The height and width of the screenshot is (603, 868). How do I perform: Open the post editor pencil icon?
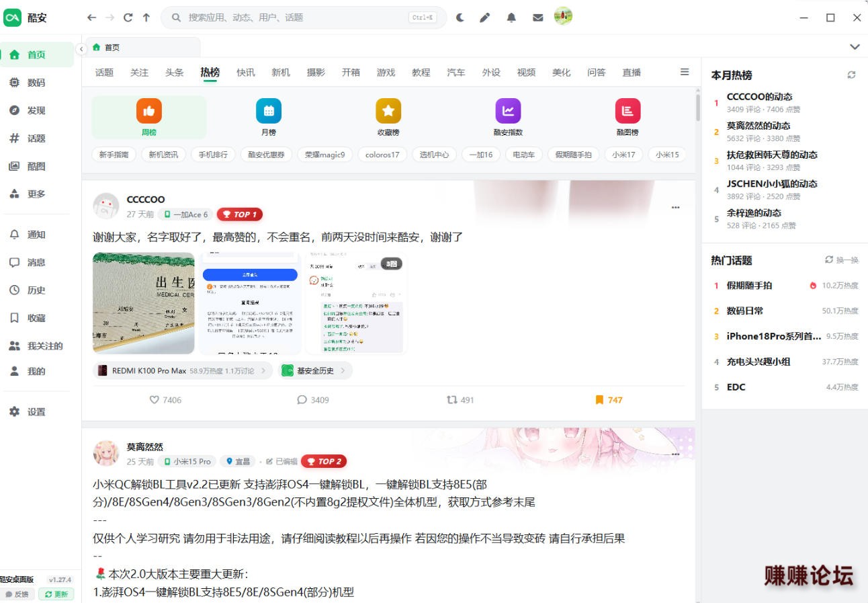[485, 17]
